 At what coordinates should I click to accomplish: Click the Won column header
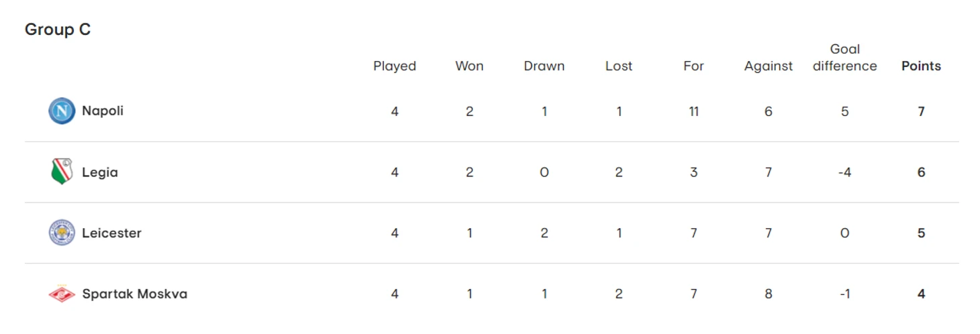pyautogui.click(x=469, y=66)
